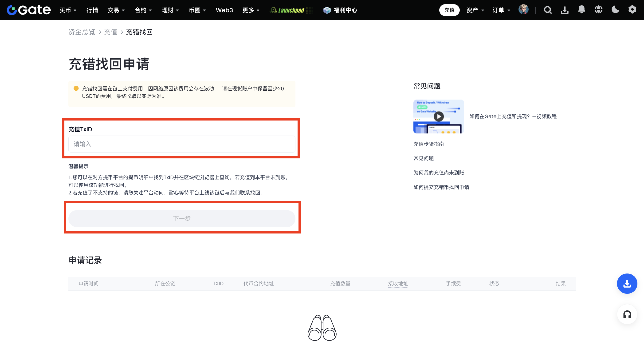
Task: Go to 资金总览 breadcrumb link
Action: [82, 32]
